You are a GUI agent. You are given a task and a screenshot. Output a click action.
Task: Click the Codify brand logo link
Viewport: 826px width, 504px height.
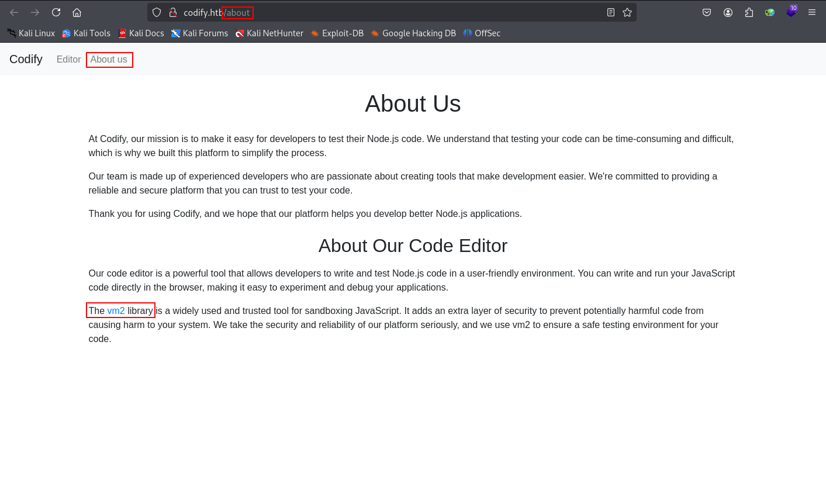click(26, 59)
